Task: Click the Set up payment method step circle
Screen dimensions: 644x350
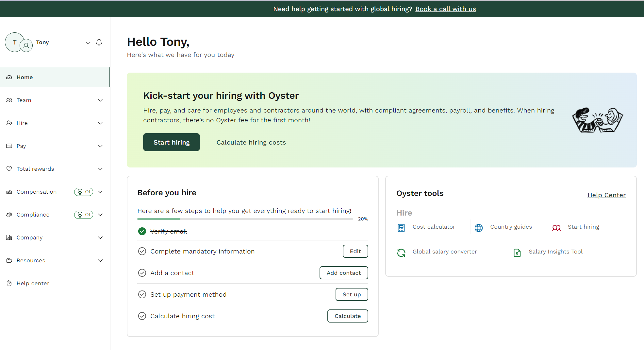Action: tap(142, 294)
